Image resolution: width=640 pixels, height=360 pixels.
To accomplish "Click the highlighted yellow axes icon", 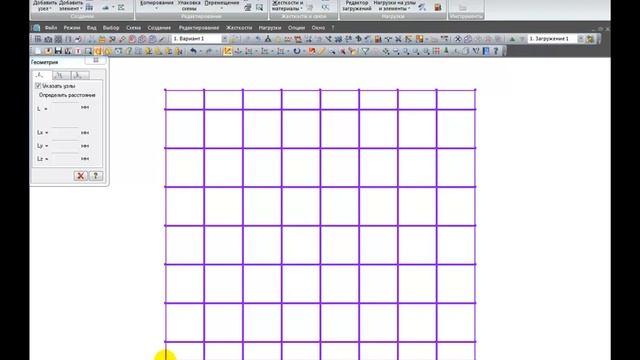I will click(227, 51).
